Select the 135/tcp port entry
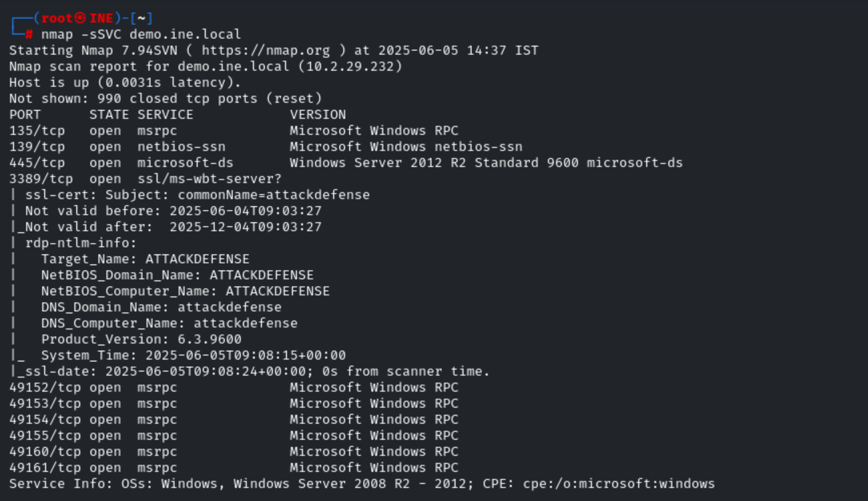The image size is (868, 501). pos(37,131)
